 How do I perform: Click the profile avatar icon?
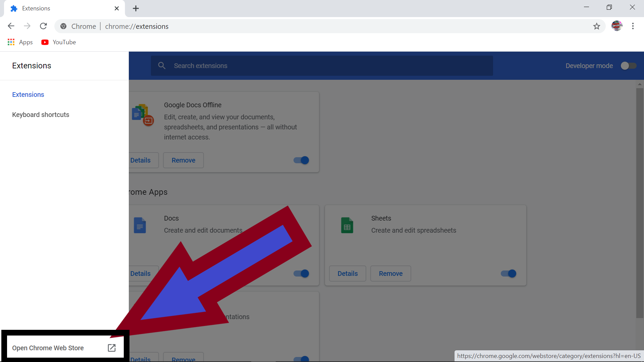click(617, 26)
